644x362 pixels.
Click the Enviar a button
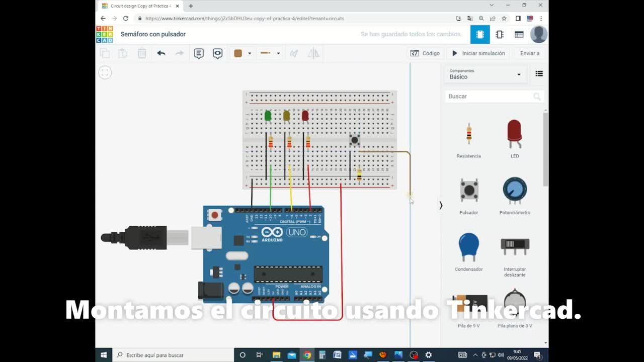[530, 53]
